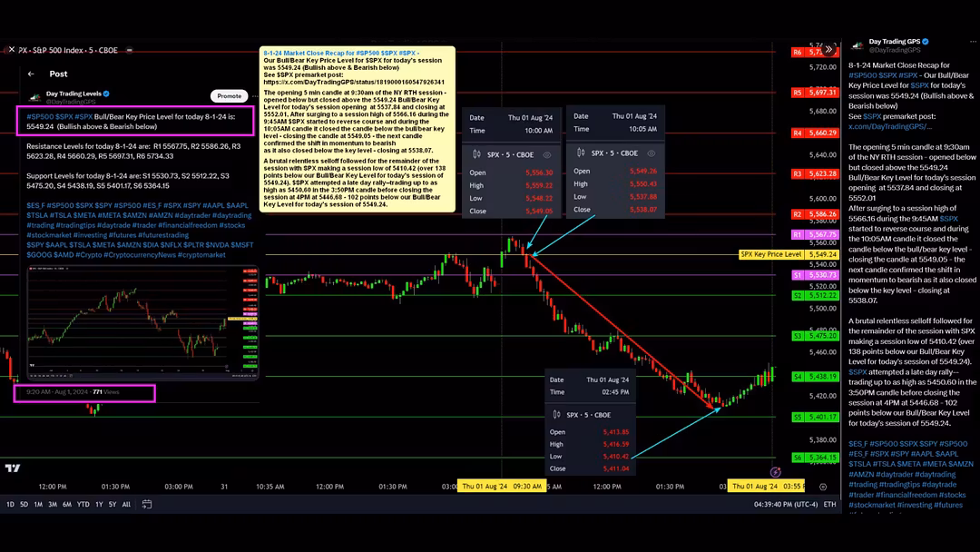The height and width of the screenshot is (552, 980).
Task: Toggle eye visibility in the 10:05 AM tooltip
Action: click(x=652, y=153)
